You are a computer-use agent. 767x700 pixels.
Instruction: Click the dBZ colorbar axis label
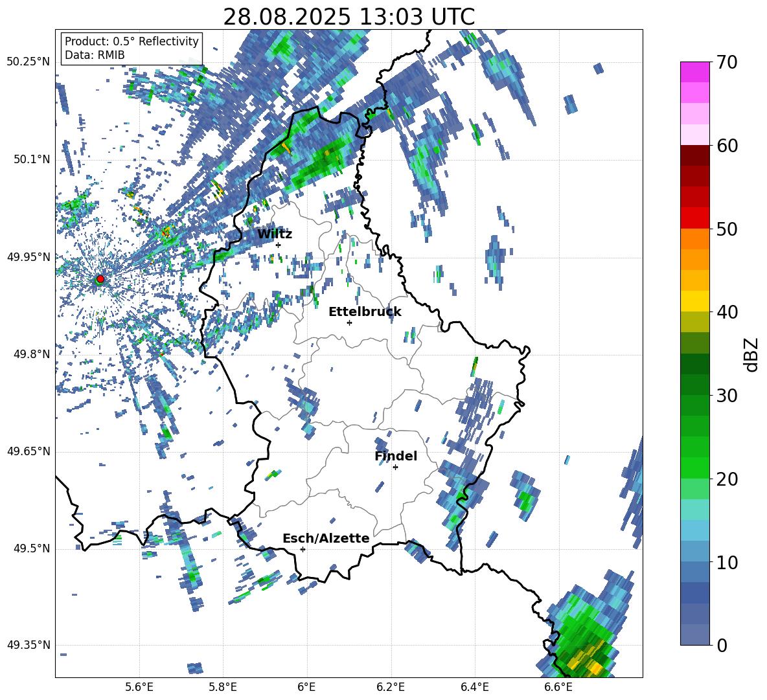click(751, 354)
